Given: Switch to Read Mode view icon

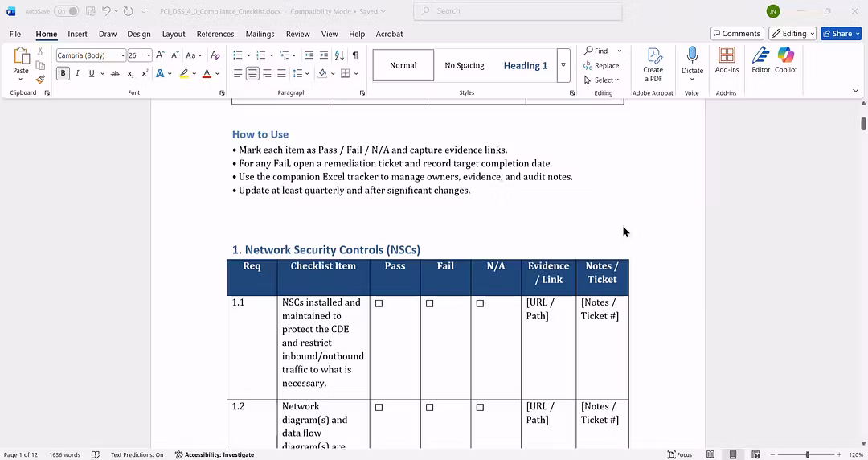Looking at the screenshot, I should tap(710, 454).
